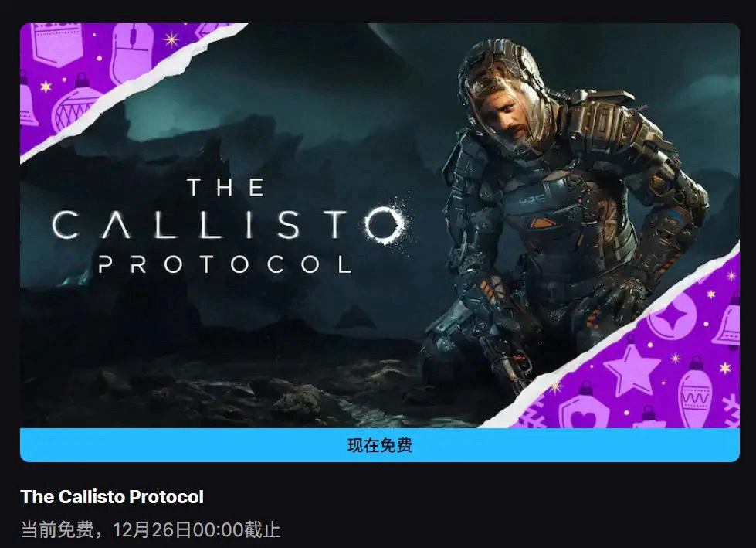Click the bell icon on left edge
This screenshot has height=548, width=756.
(27, 100)
